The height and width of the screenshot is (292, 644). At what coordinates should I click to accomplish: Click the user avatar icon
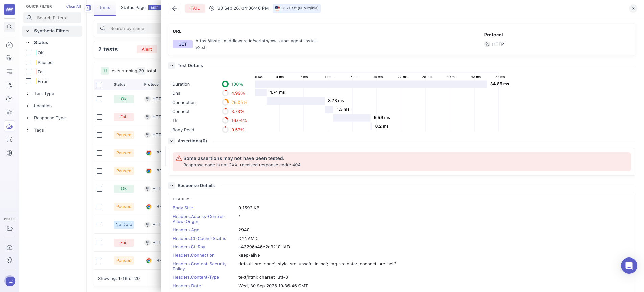point(10,281)
